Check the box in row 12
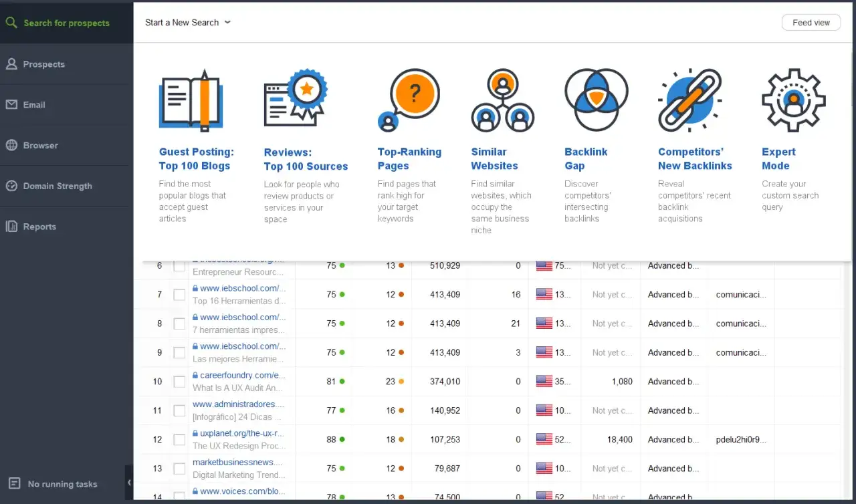856x504 pixels. click(x=179, y=440)
